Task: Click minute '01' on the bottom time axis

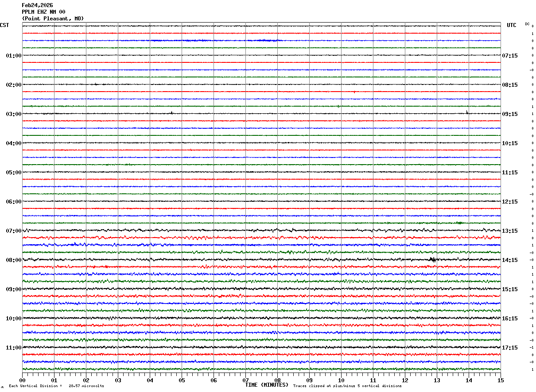Action: tap(54, 380)
